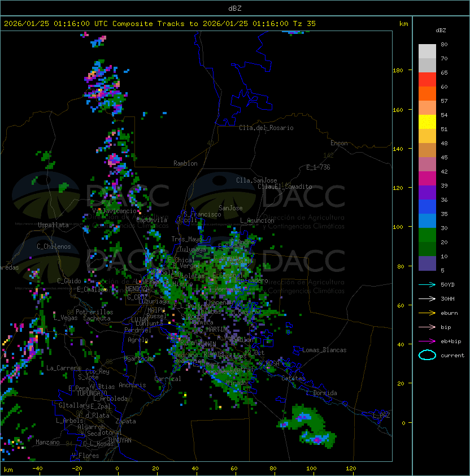The image size is (470, 476).
Task: Select the red 60-65 dBZ legend swatch
Action: click(x=427, y=80)
